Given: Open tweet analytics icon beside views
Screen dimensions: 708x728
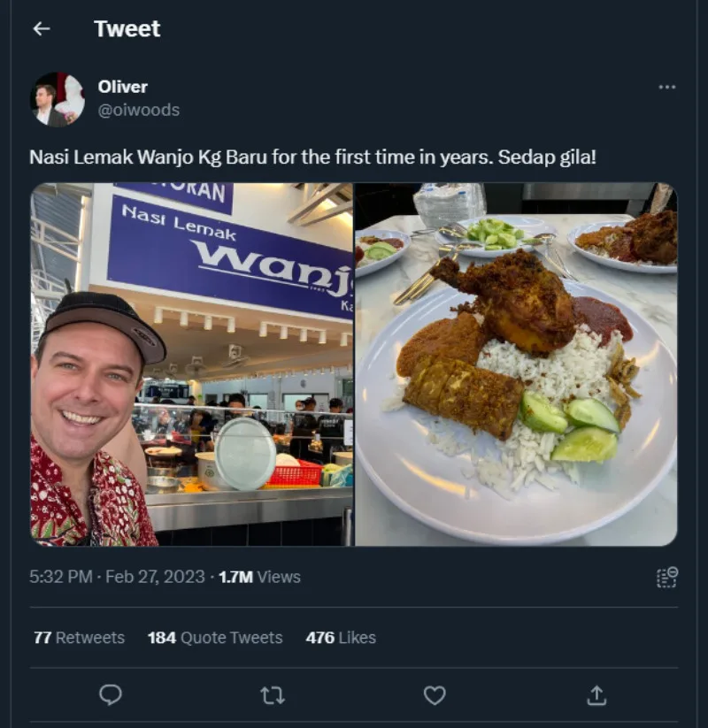Looking at the screenshot, I should point(666,577).
